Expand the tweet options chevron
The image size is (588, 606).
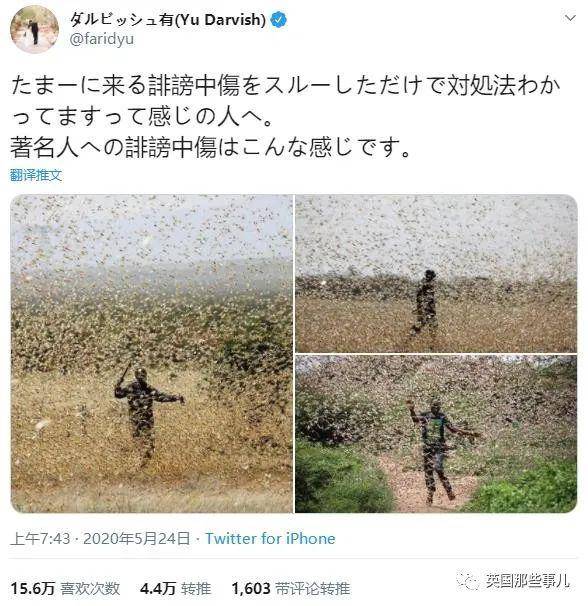pyautogui.click(x=570, y=18)
